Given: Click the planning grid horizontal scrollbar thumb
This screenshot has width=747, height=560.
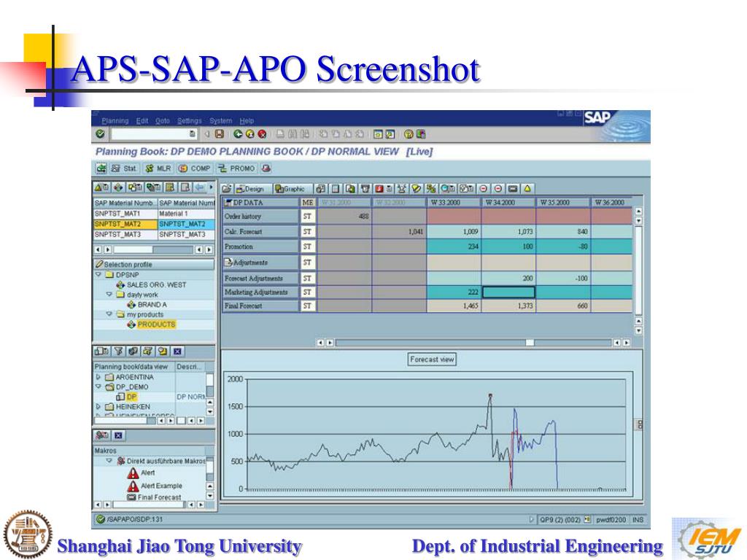Looking at the screenshot, I should click(530, 343).
